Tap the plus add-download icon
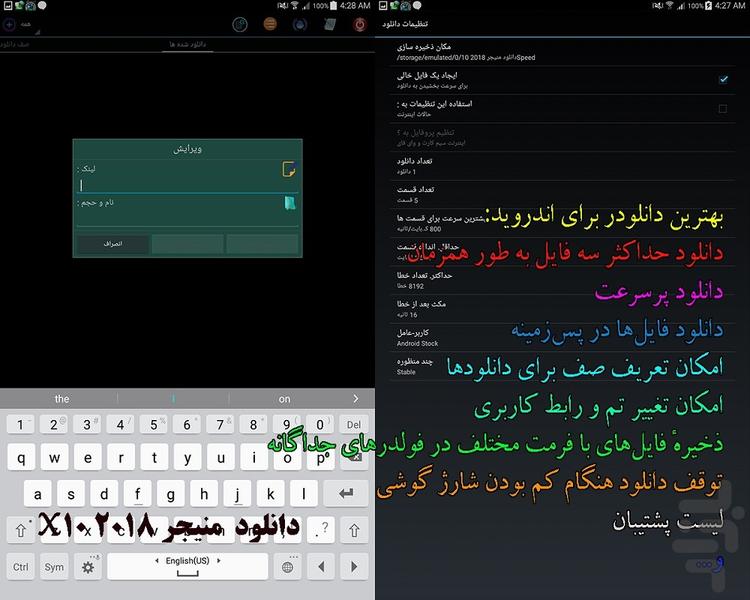The height and width of the screenshot is (600, 750). point(9,24)
